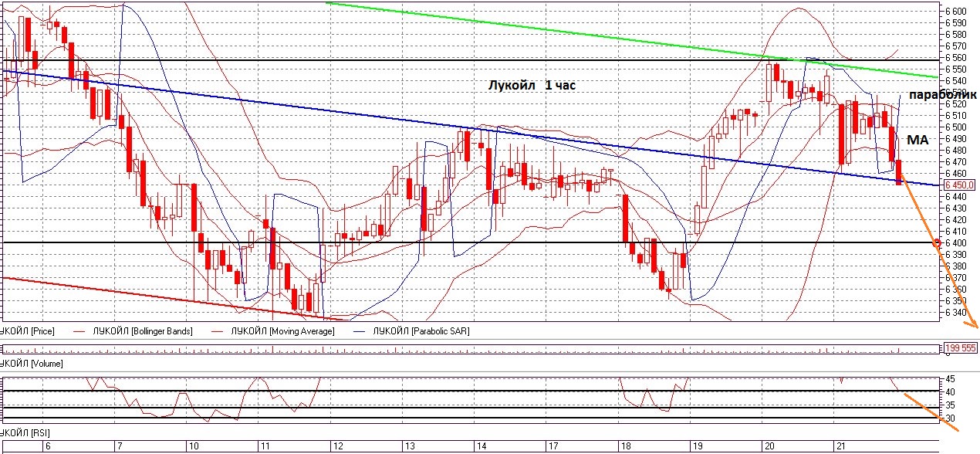The width and height of the screenshot is (980, 454).
Task: Click the 'MA' annotation text
Action: (x=917, y=139)
